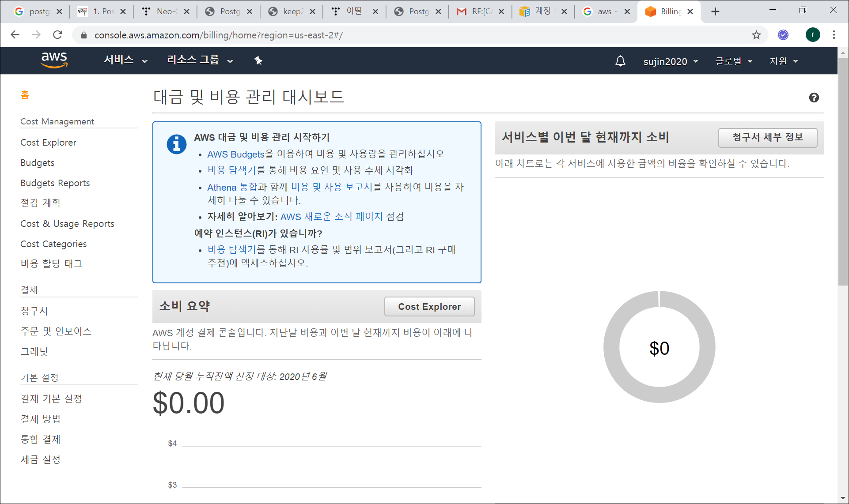Click the $0 donut chart

pos(659,347)
